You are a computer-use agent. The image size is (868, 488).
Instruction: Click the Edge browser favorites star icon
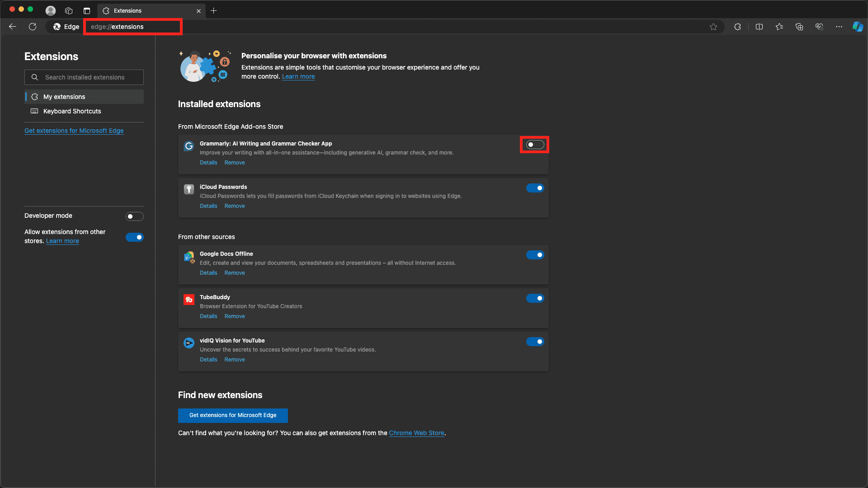(x=713, y=26)
